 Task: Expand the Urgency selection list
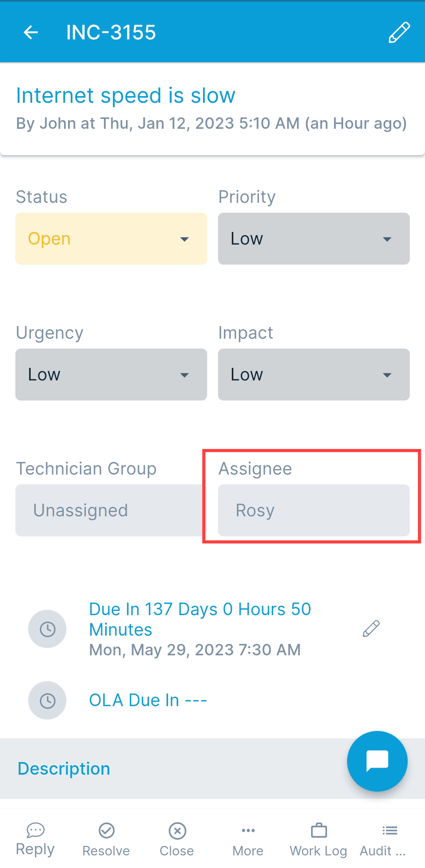pyautogui.click(x=111, y=374)
